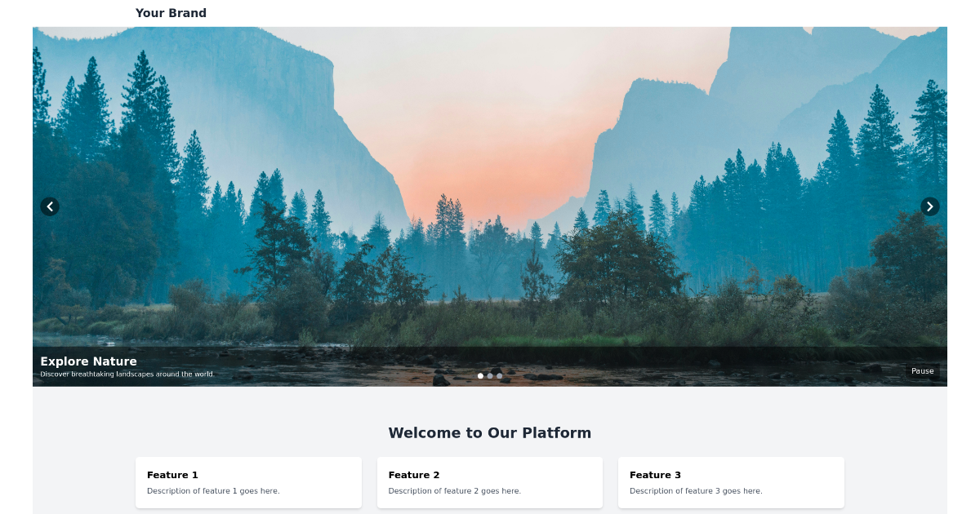
Task: Click the empty white header bar area
Action: [x=572, y=13]
